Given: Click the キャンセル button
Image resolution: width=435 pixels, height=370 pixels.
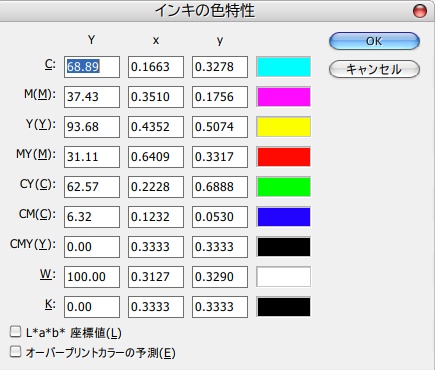Looking at the screenshot, I should (x=374, y=69).
